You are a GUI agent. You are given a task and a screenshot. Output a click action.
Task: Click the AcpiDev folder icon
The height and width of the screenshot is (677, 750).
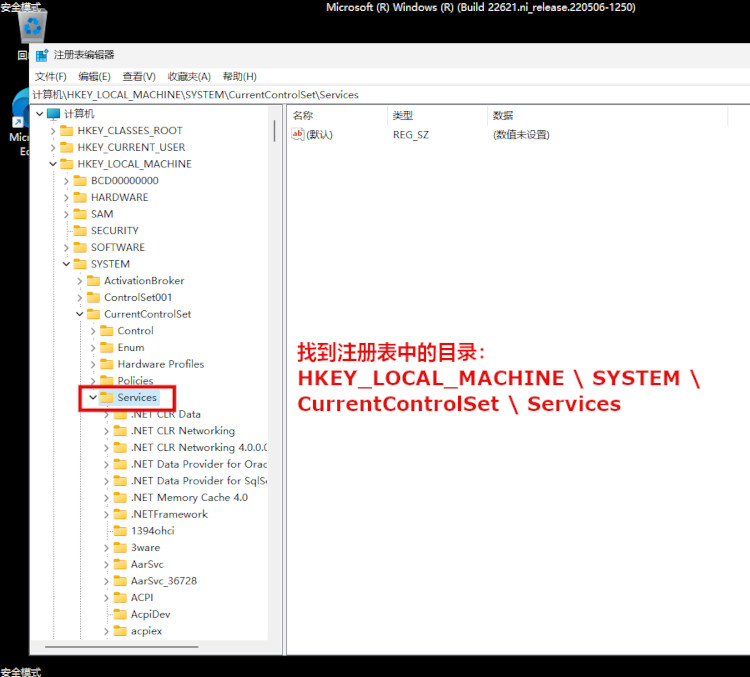[120, 614]
